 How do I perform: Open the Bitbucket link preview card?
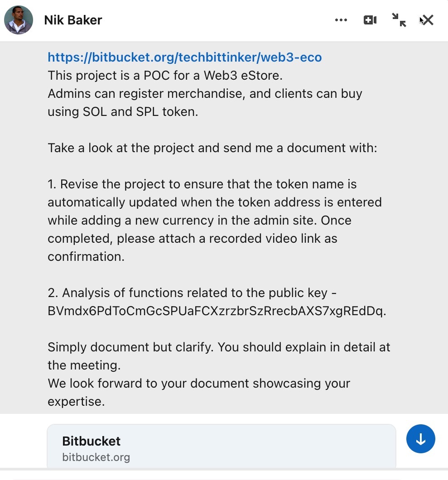[x=222, y=446]
